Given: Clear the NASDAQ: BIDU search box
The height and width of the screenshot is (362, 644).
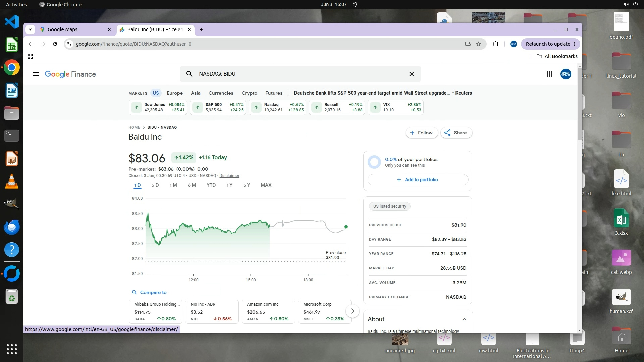Looking at the screenshot, I should 411,74.
